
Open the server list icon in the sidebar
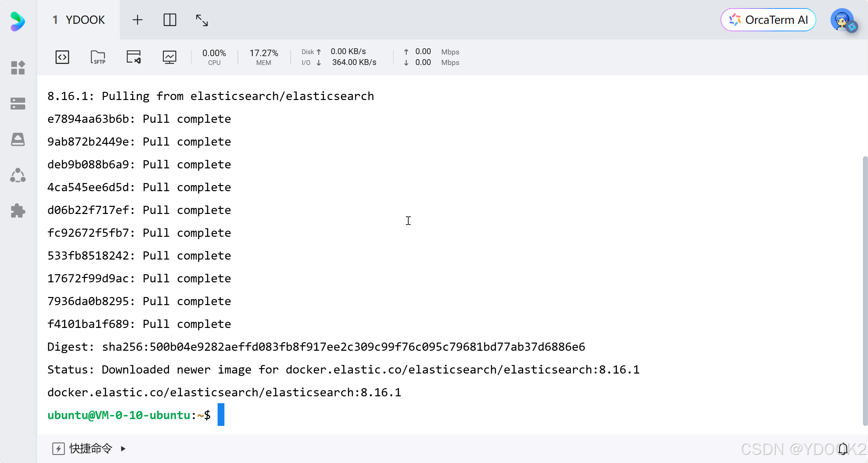(18, 104)
